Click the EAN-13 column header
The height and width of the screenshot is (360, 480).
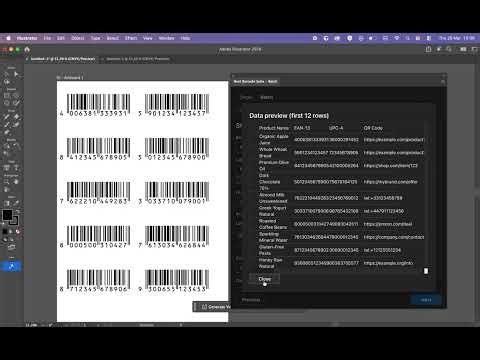click(x=302, y=128)
